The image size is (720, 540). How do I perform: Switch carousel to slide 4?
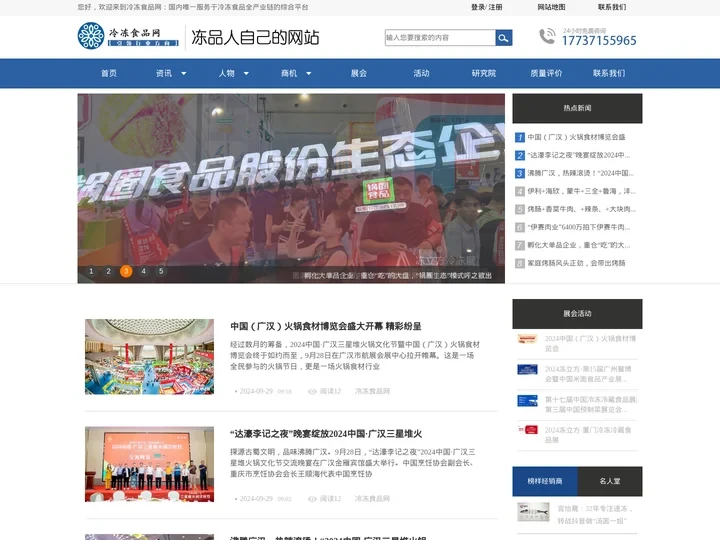143,271
